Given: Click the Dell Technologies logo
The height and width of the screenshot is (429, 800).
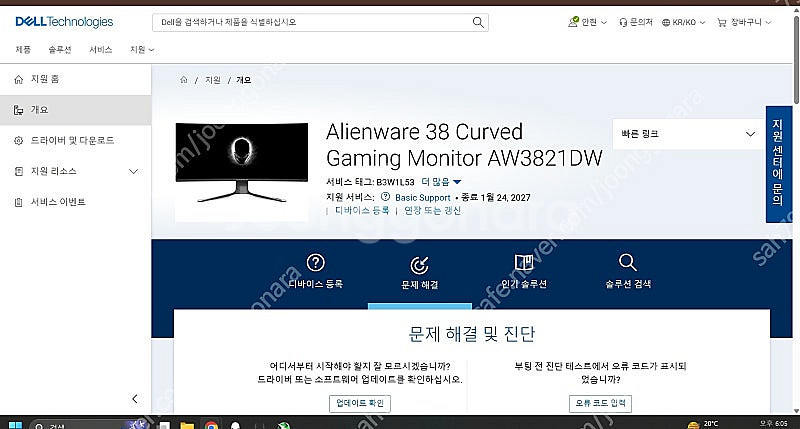Looking at the screenshot, I should pos(64,22).
